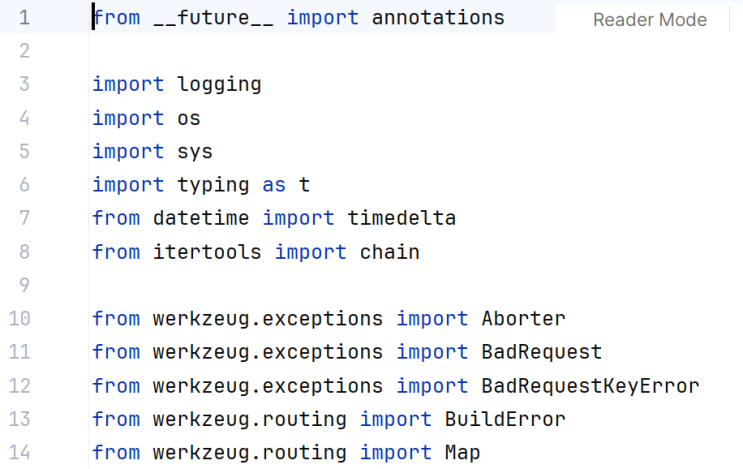Image resolution: width=743 pixels, height=469 pixels.
Task: Place cursor on the Map class name
Action: tap(462, 453)
